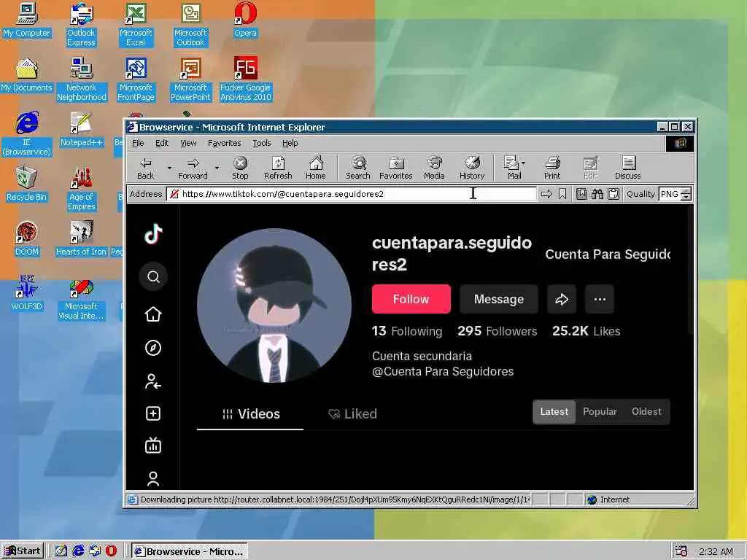
Task: Click the @Cuenta Para Seguidores bio mention
Action: click(x=443, y=371)
